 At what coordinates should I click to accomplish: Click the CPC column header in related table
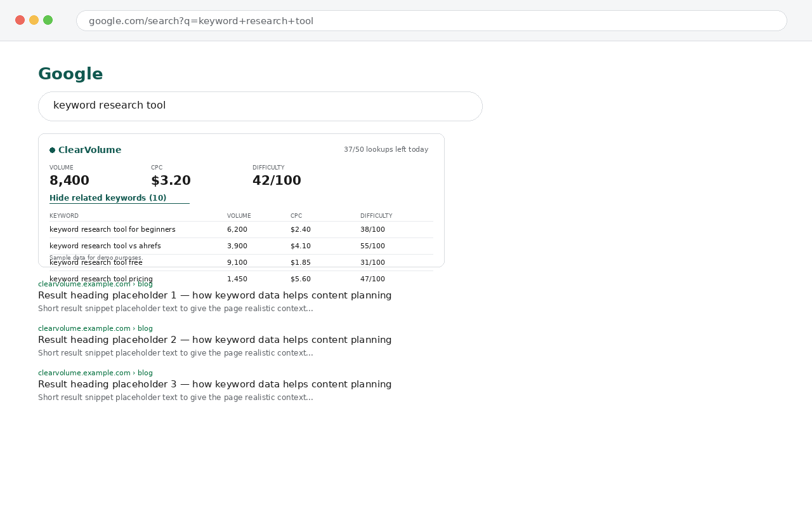[296, 216]
